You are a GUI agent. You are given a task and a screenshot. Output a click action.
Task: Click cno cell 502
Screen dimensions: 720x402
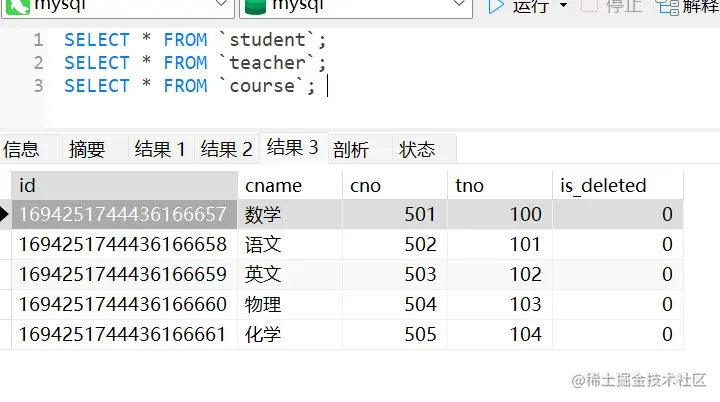tap(395, 244)
